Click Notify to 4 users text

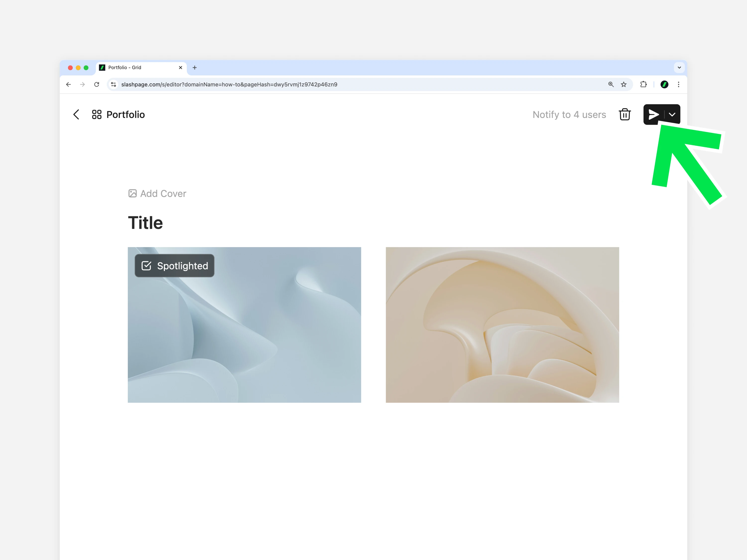tap(569, 114)
